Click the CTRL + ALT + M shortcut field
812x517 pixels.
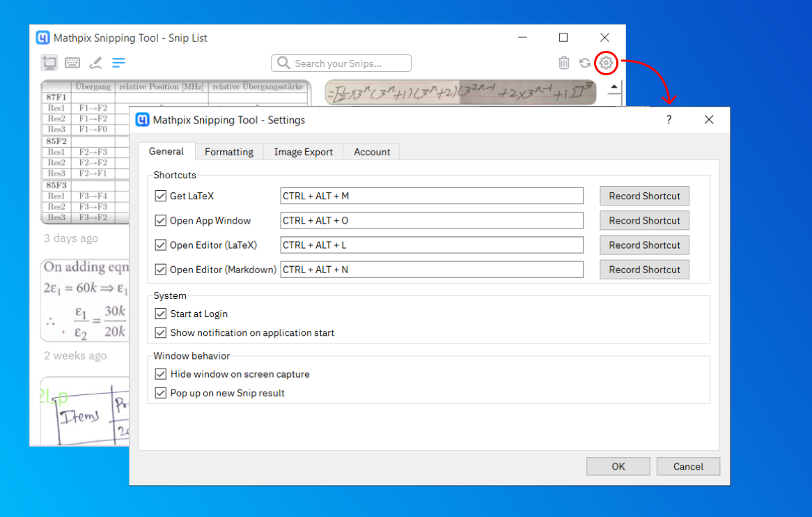432,196
